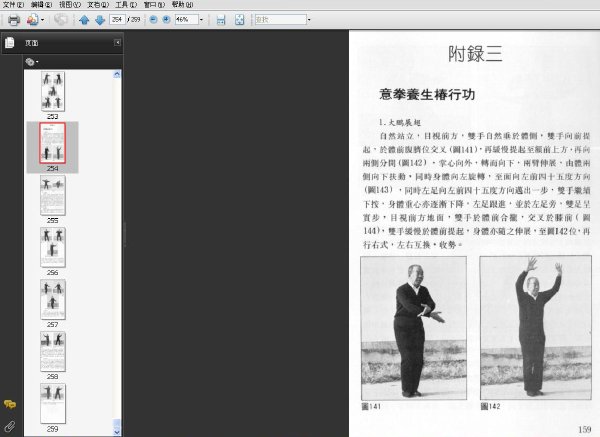600x437 pixels.
Task: Open the Find options dropdown arrow
Action: (x=309, y=20)
